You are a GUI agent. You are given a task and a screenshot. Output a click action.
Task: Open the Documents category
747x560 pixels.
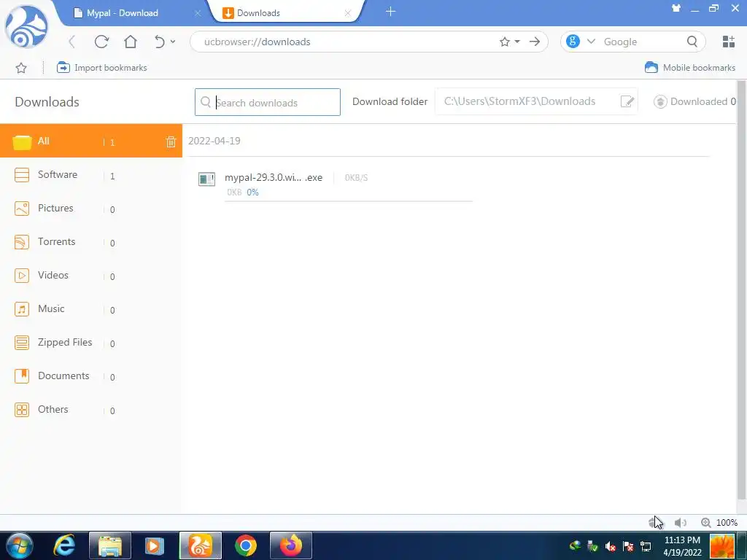coord(91,376)
